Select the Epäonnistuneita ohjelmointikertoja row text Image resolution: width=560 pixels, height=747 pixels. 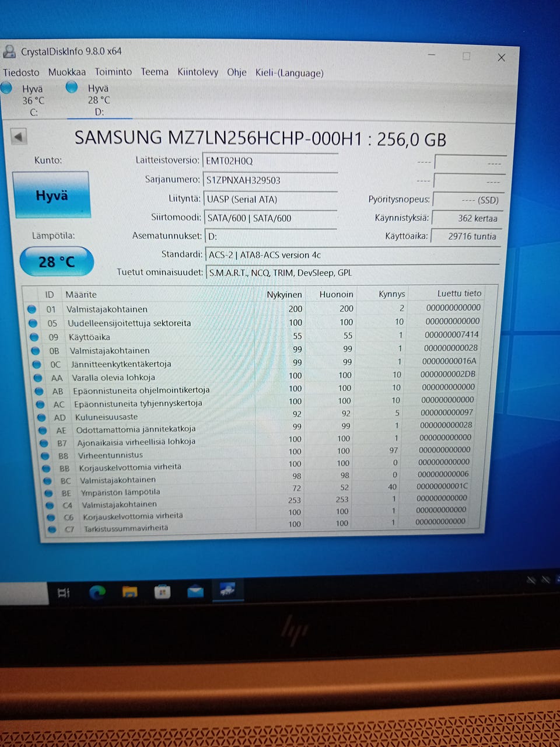141,390
